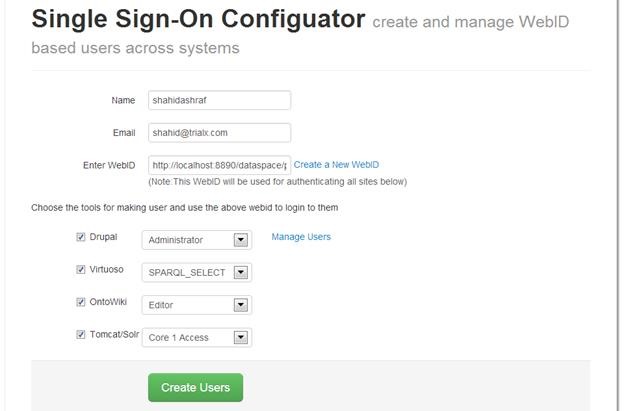624x411 pixels.
Task: Click inside the Enter WebID field
Action: [219, 165]
